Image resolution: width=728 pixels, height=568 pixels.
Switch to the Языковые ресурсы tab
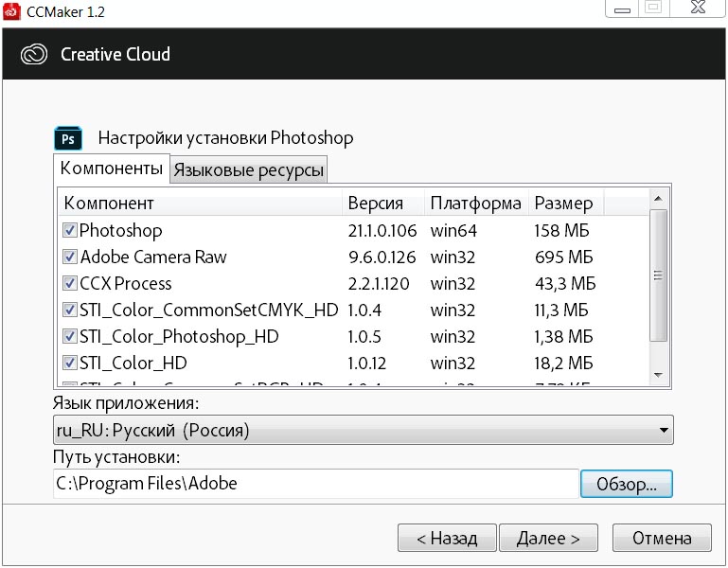pos(248,170)
